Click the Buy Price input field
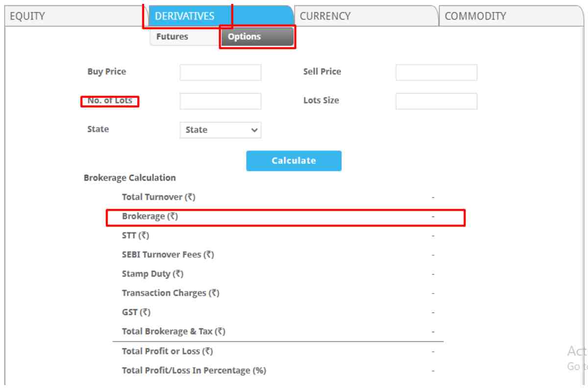588x389 pixels. (220, 73)
